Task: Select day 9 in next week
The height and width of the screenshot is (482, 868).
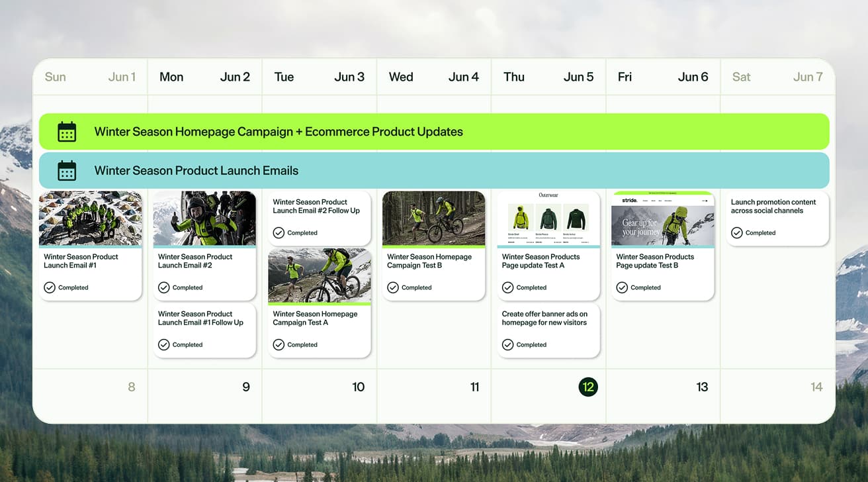Action: pyautogui.click(x=246, y=387)
